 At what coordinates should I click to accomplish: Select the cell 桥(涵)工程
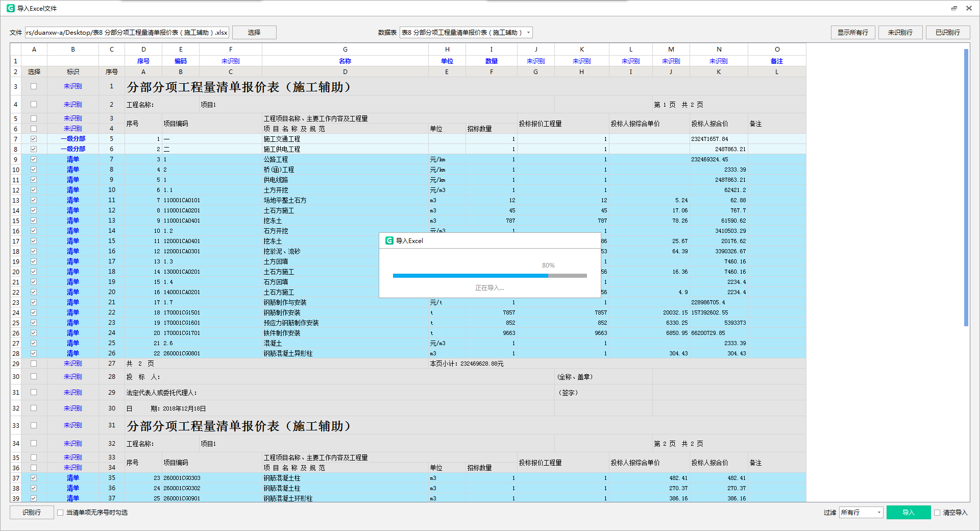(345, 170)
